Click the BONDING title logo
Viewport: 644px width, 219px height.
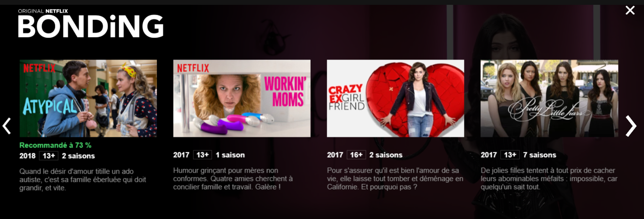click(x=91, y=26)
